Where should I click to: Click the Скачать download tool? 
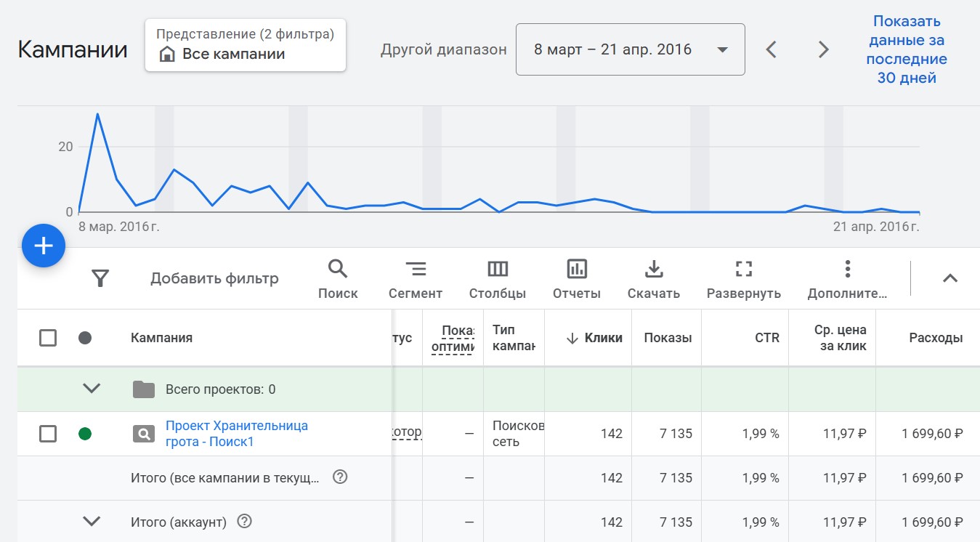click(x=654, y=280)
